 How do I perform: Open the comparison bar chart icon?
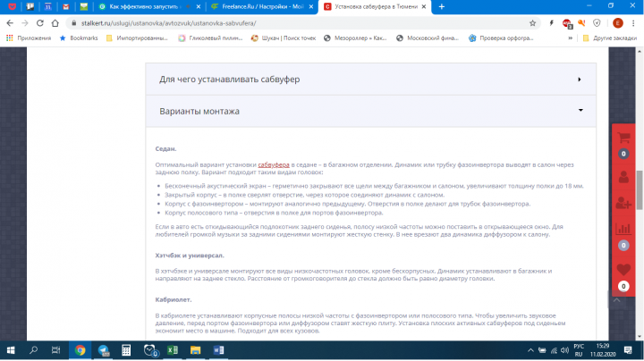click(x=623, y=229)
